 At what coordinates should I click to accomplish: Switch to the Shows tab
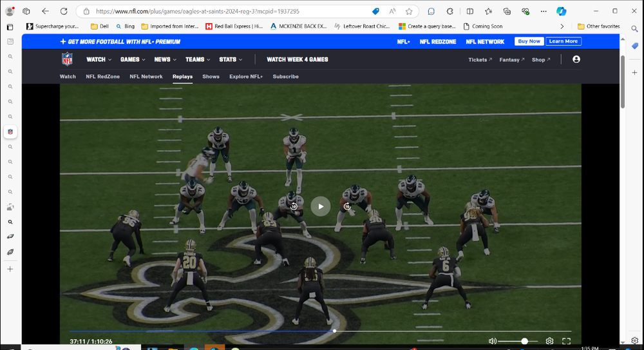tap(211, 77)
